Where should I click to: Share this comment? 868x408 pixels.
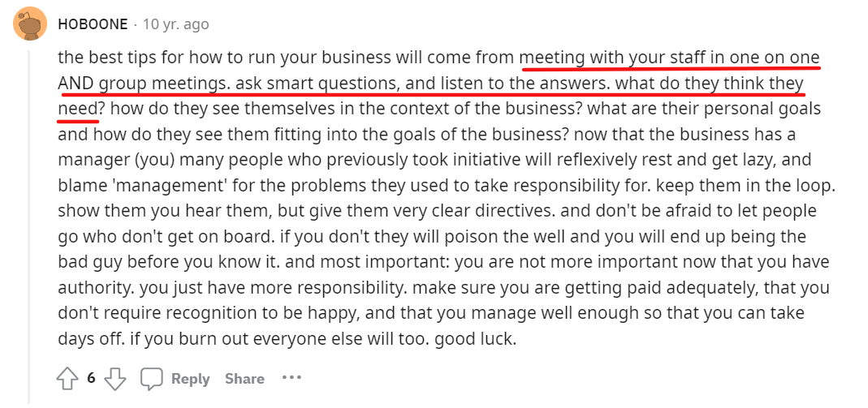(244, 379)
